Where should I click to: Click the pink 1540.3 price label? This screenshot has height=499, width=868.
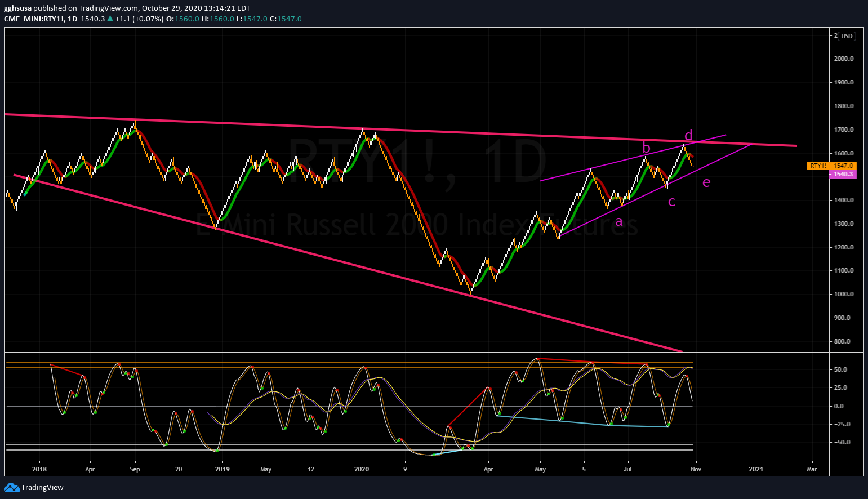(843, 175)
